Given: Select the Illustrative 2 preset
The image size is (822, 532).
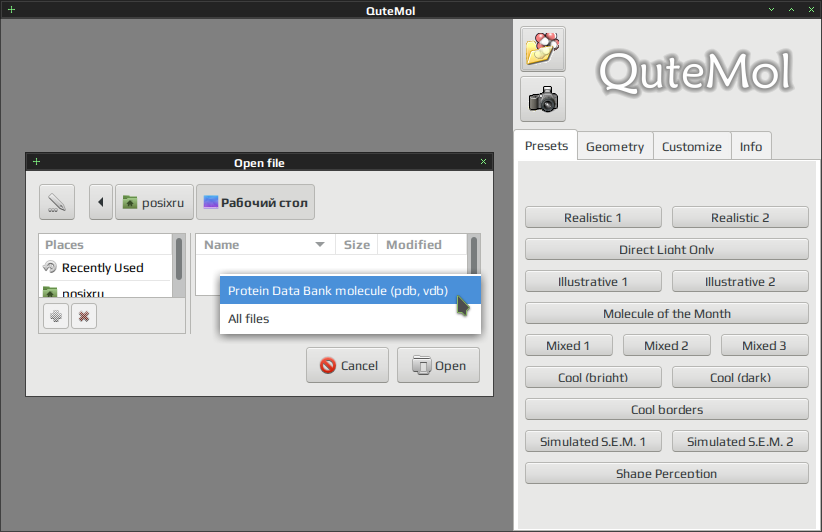Looking at the screenshot, I should pos(740,281).
